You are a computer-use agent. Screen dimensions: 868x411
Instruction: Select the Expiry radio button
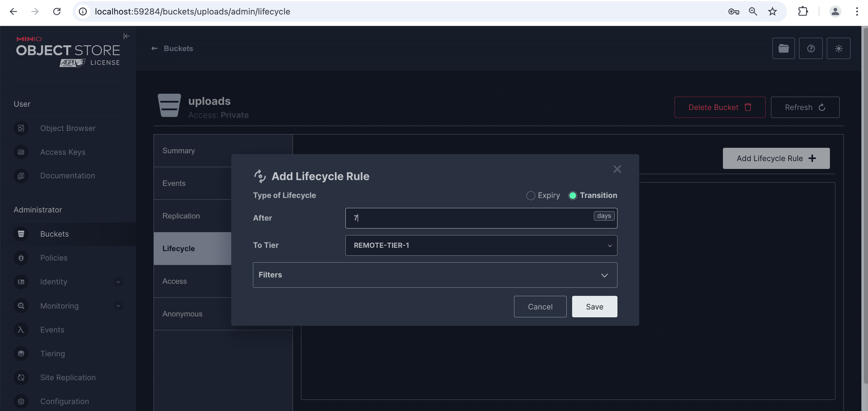[530, 195]
